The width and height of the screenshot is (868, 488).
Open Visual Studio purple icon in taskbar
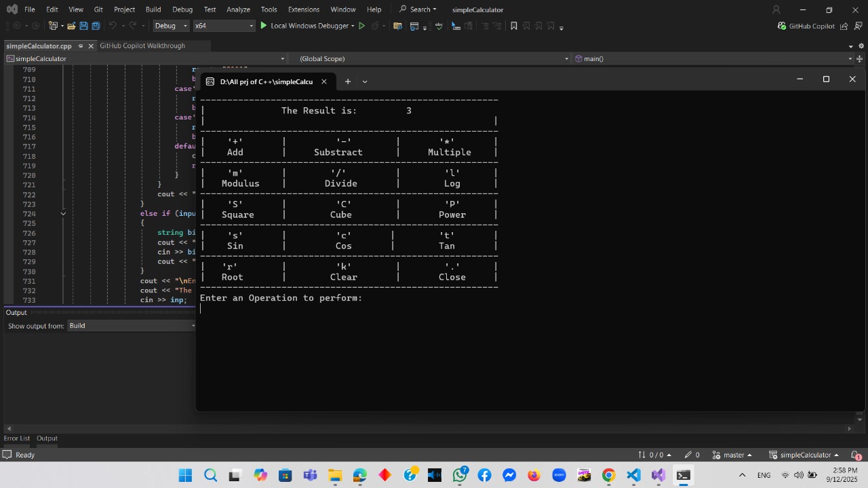(658, 475)
